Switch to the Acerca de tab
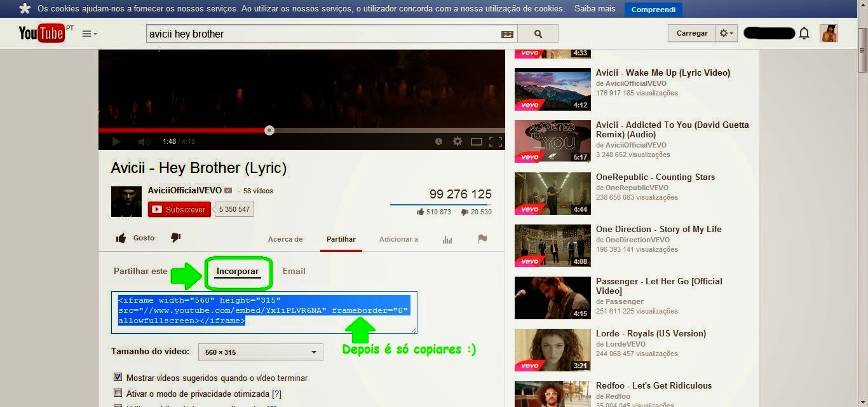The height and width of the screenshot is (407, 868). tap(285, 239)
